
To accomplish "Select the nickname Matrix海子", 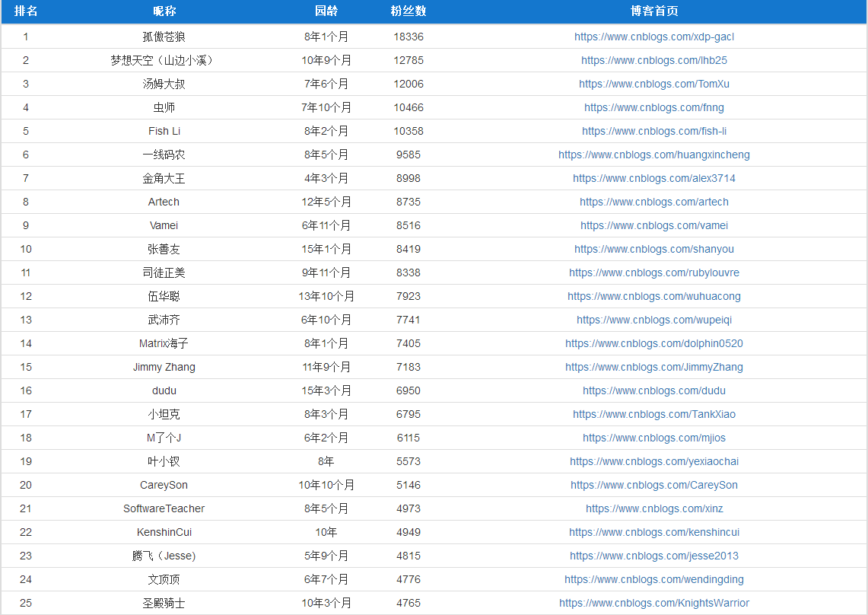I will pyautogui.click(x=164, y=343).
